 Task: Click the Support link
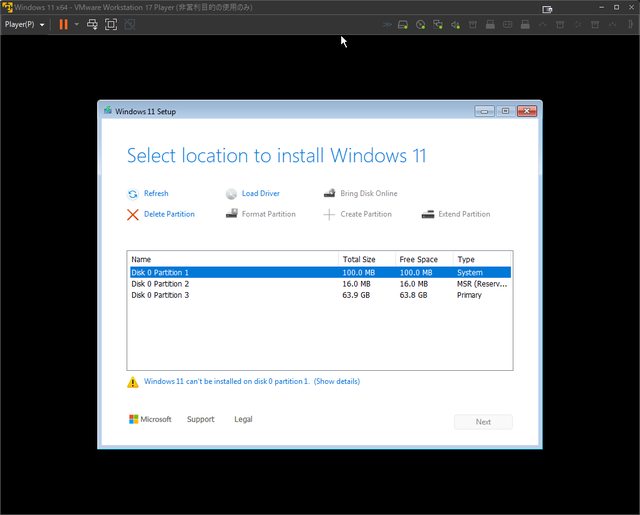pyautogui.click(x=200, y=420)
